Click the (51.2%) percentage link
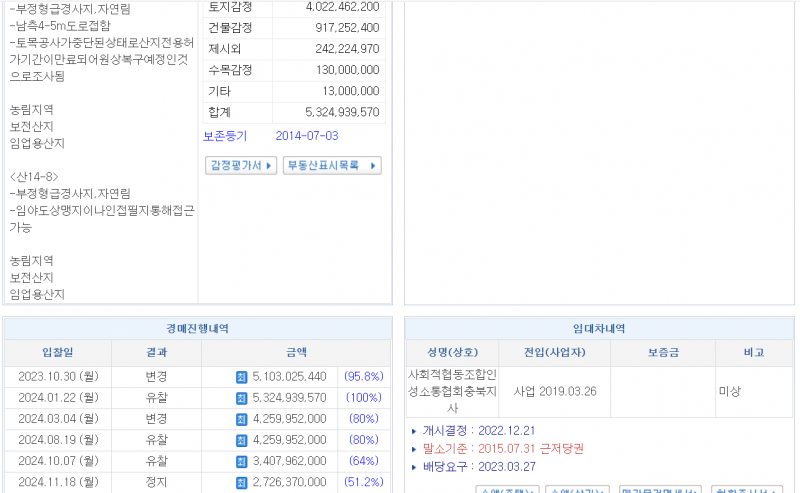The image size is (800, 493). [364, 482]
